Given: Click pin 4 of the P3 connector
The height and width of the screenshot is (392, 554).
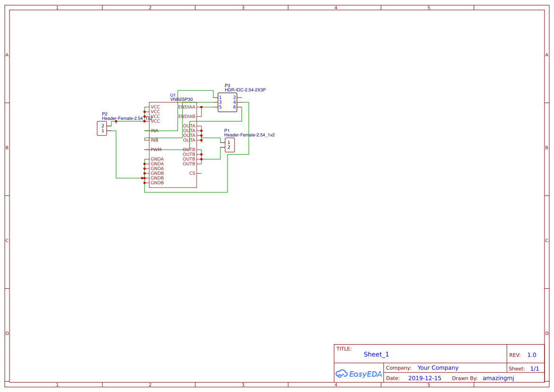Looking at the screenshot, I should tap(234, 102).
